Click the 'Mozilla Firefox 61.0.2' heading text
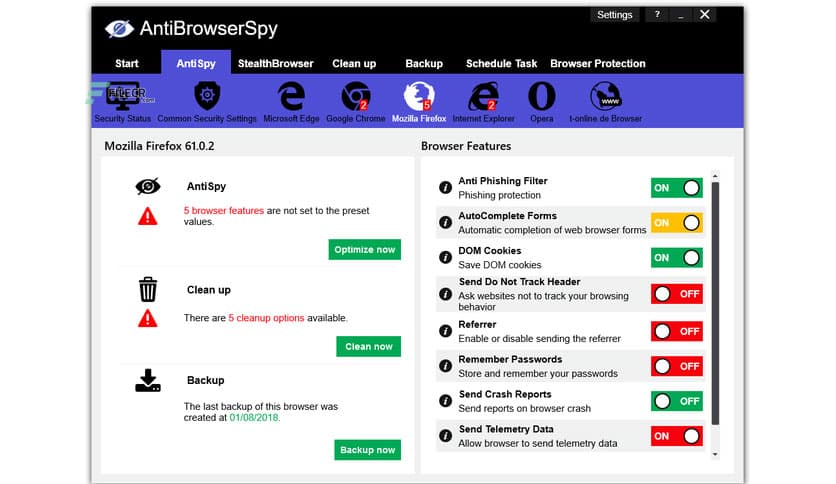 (x=159, y=146)
